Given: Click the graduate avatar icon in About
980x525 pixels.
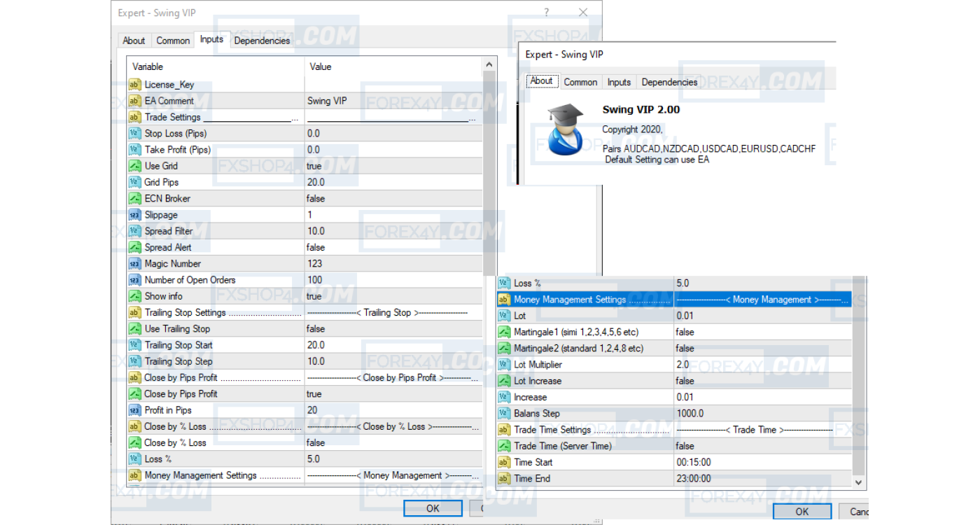Looking at the screenshot, I should 565,129.
